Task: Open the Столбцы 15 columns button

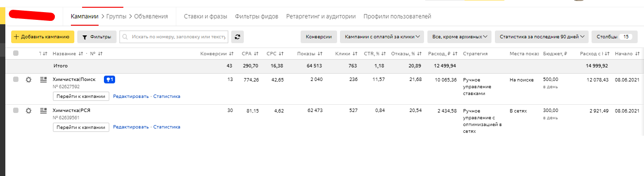Action: tap(614, 36)
